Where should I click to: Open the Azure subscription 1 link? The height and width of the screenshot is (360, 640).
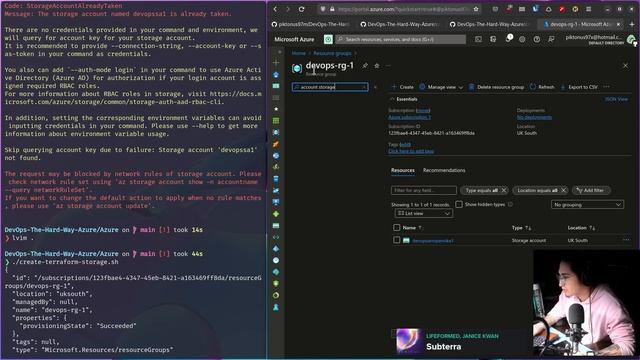pos(409,117)
